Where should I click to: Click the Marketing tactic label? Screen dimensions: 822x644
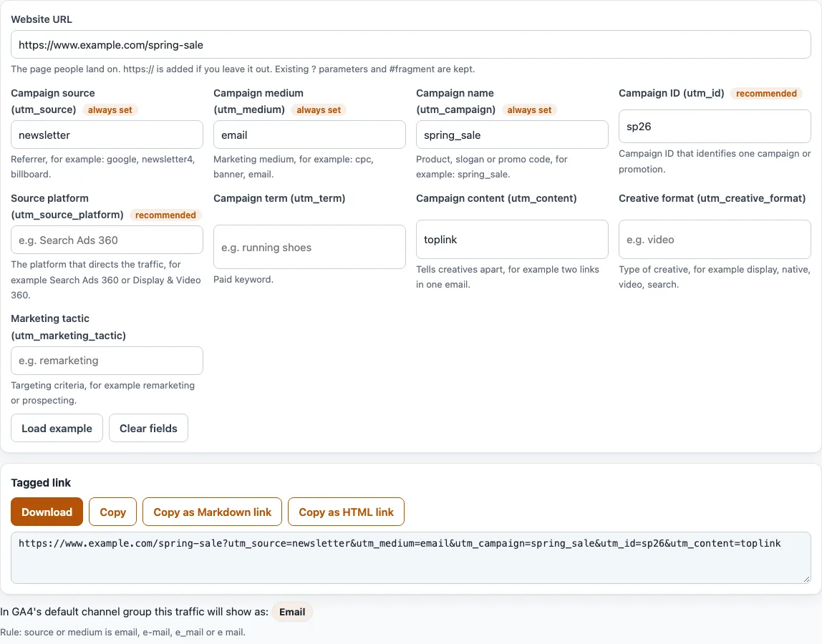point(68,327)
